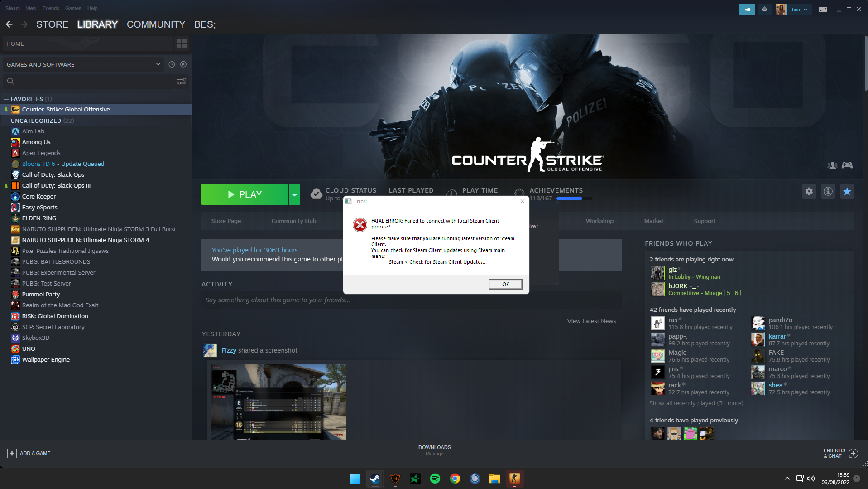Dismiss the fatal error with OK
This screenshot has width=868, height=489.
click(x=505, y=284)
